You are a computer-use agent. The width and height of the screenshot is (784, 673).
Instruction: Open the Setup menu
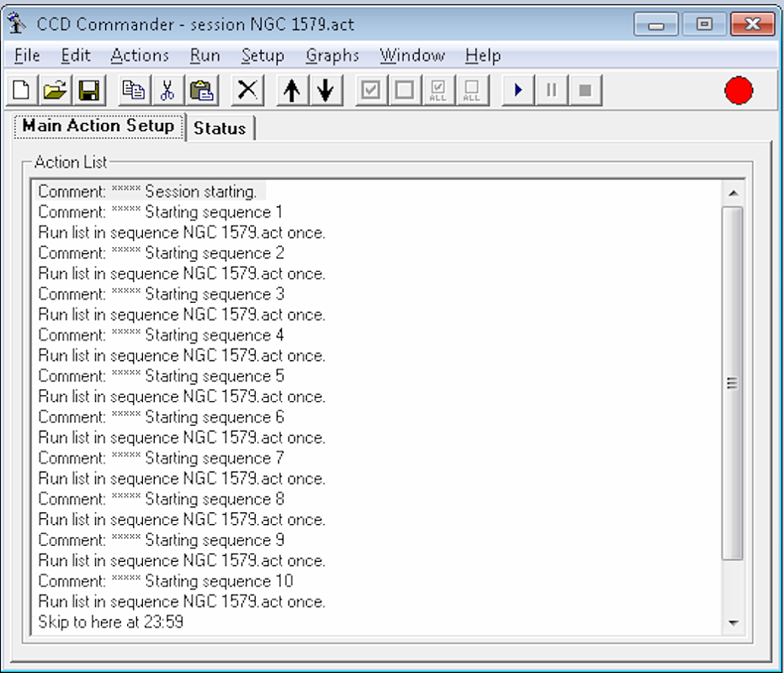point(262,56)
